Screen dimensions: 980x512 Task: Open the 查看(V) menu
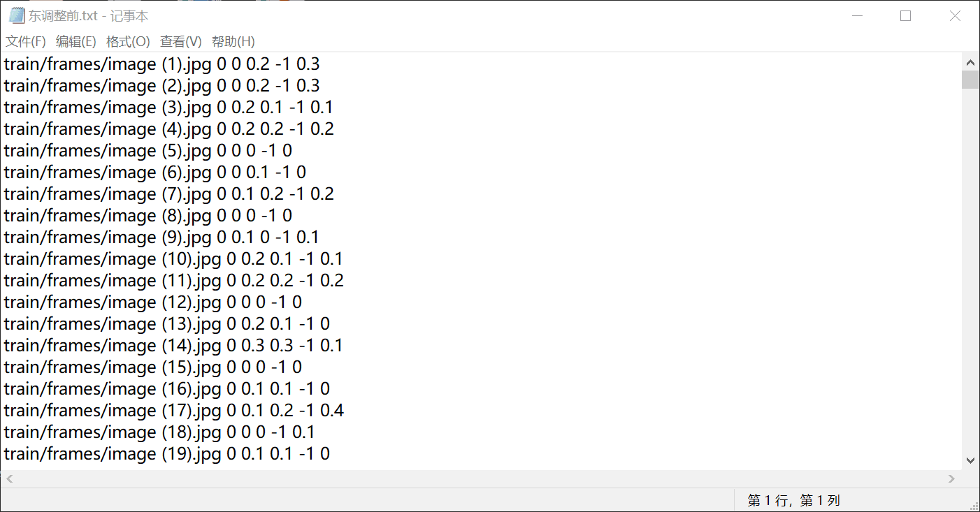point(180,41)
